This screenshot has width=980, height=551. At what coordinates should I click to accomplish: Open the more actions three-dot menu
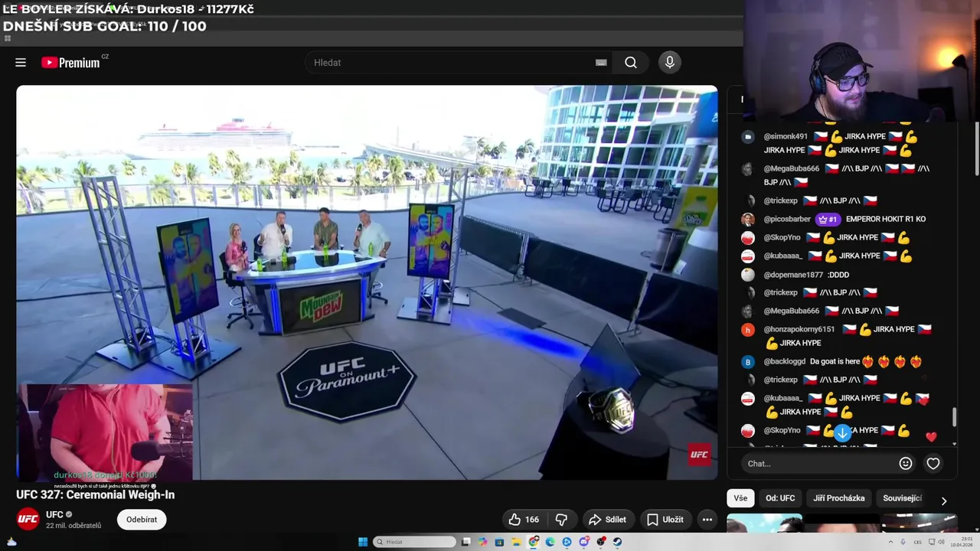pyautogui.click(x=707, y=520)
